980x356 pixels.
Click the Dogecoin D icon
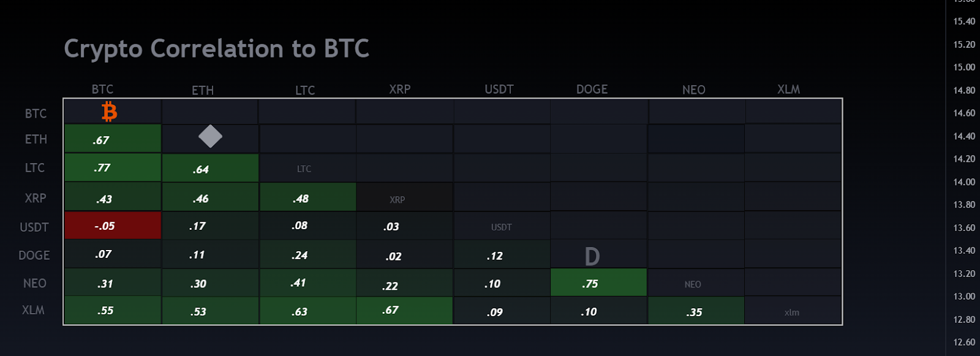[592, 257]
